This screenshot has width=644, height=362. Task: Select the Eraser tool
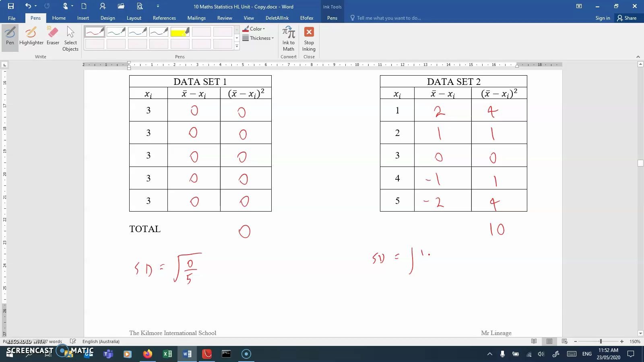click(52, 36)
